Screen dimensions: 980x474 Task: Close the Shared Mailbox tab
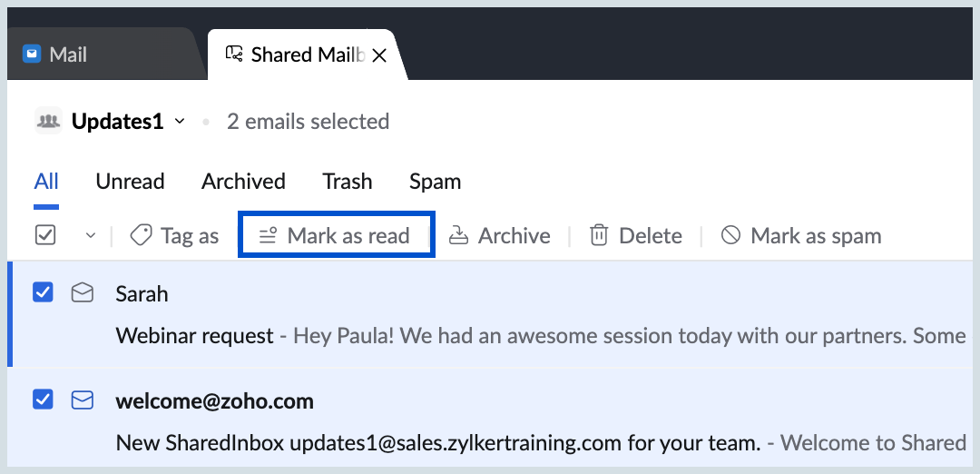[379, 55]
